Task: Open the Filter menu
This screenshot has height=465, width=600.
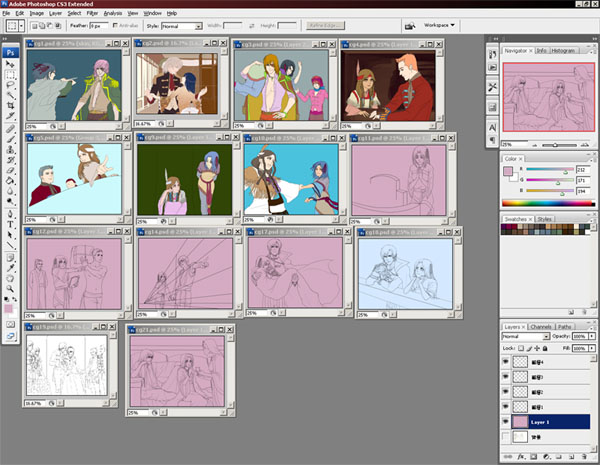Action: point(92,13)
